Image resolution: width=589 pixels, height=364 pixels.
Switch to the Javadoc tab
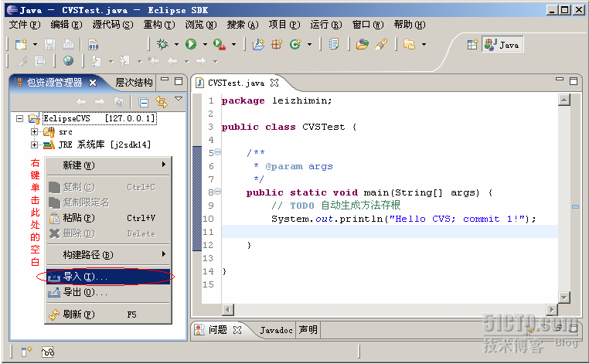276,330
